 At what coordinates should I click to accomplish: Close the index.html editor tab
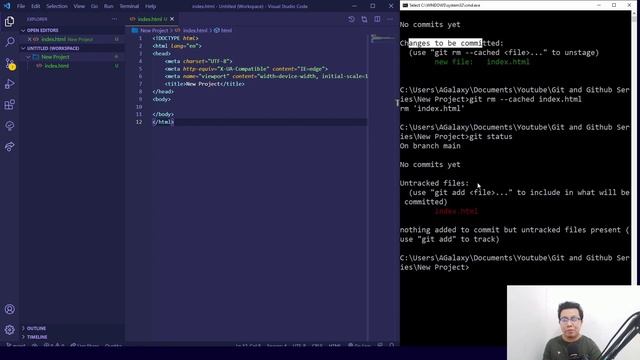(172, 19)
